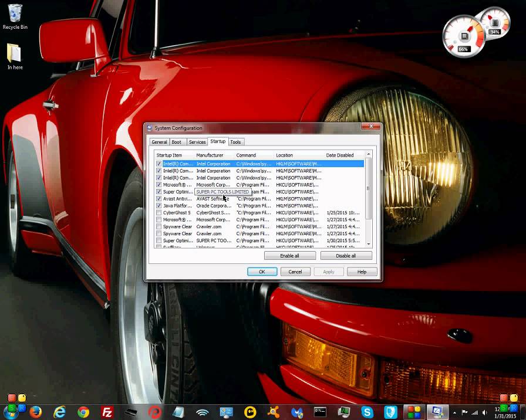Select the Startup tab

pyautogui.click(x=218, y=141)
